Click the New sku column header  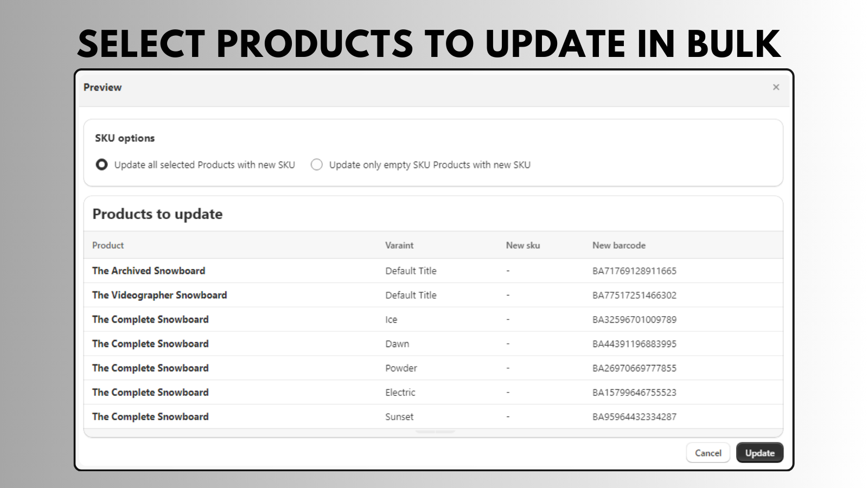click(522, 245)
